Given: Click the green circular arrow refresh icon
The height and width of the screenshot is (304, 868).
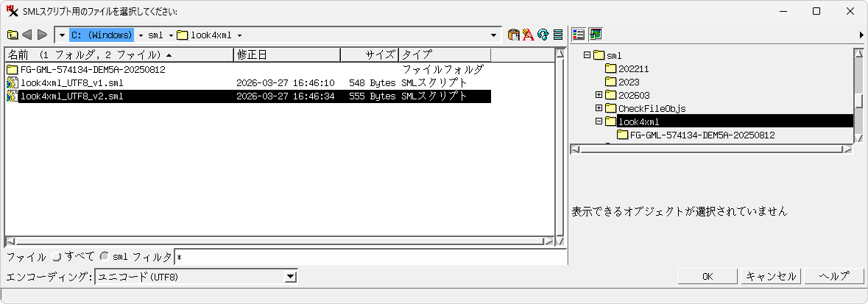Looking at the screenshot, I should pyautogui.click(x=543, y=35).
